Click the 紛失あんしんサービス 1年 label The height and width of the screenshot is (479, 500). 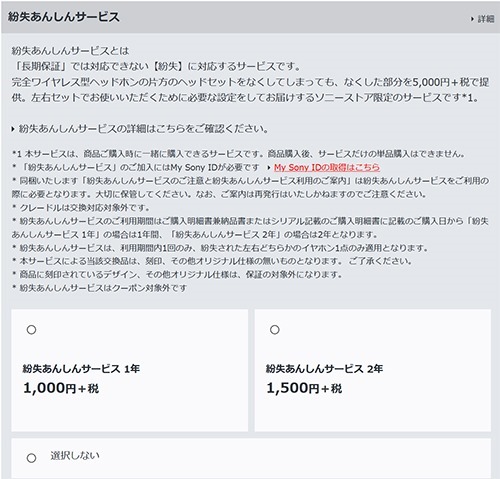pos(81,369)
